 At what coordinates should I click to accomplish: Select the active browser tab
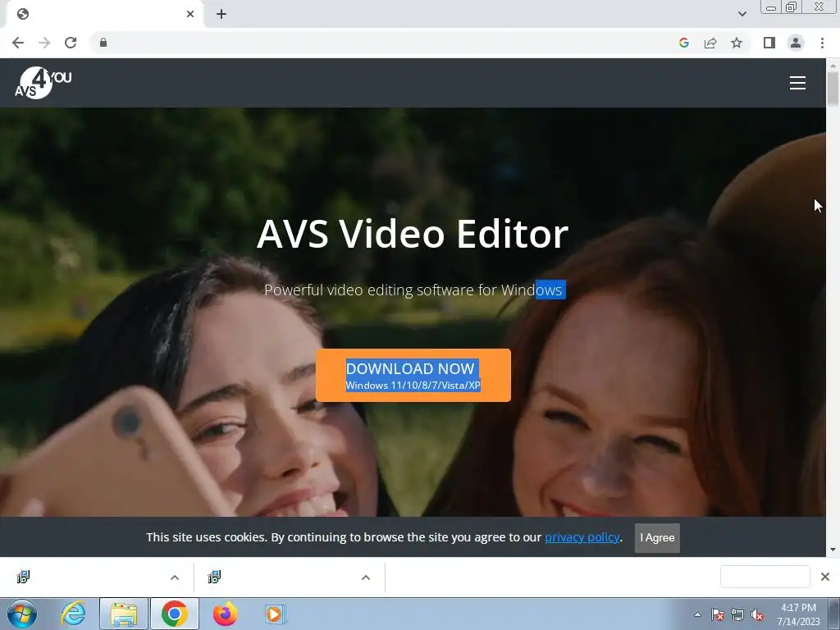(104, 14)
